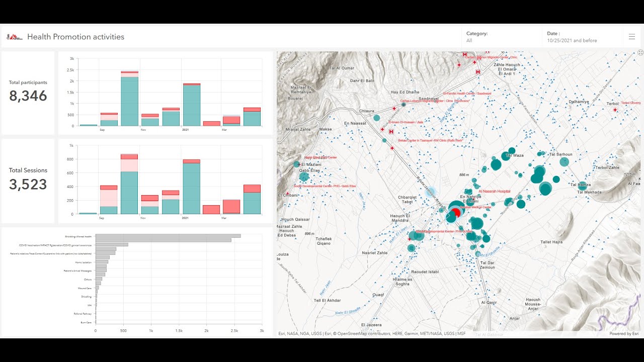Viewport: 644px width, 362px height.
Task: Click the Hay Ed Dhaine map label
Action: click(x=405, y=92)
